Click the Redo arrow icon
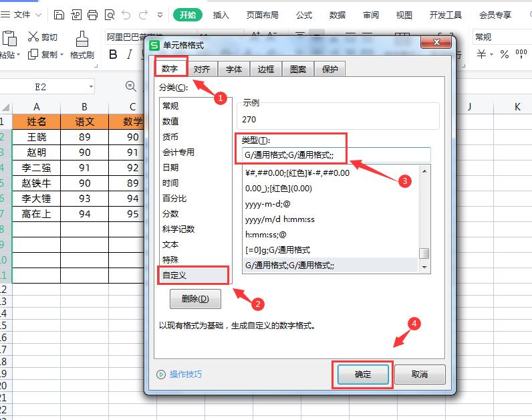The width and height of the screenshot is (532, 420). click(144, 15)
